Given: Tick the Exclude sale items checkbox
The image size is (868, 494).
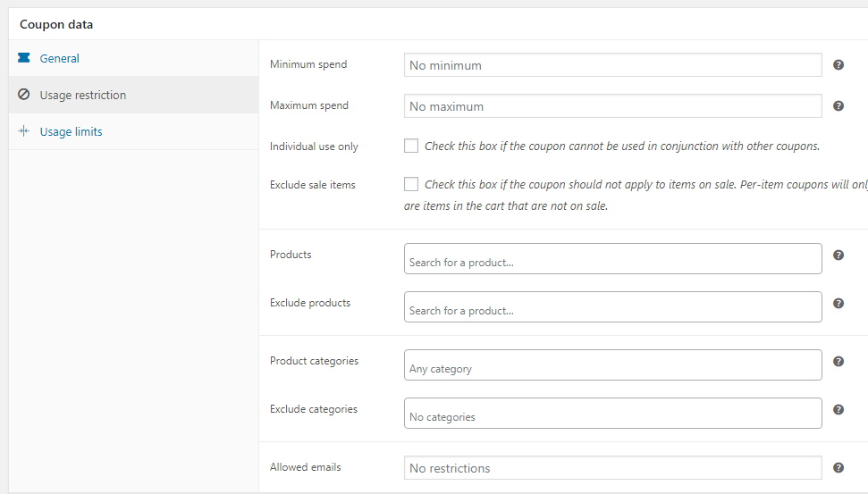Looking at the screenshot, I should (410, 184).
